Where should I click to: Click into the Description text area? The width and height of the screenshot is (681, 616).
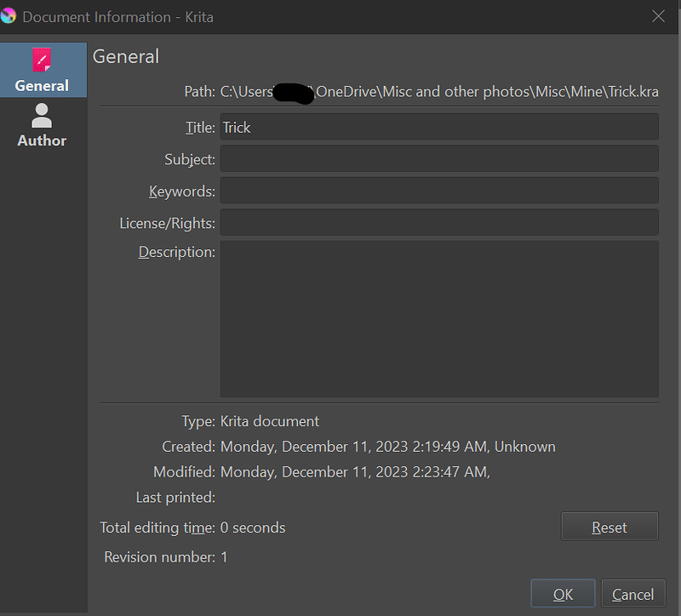(x=439, y=319)
